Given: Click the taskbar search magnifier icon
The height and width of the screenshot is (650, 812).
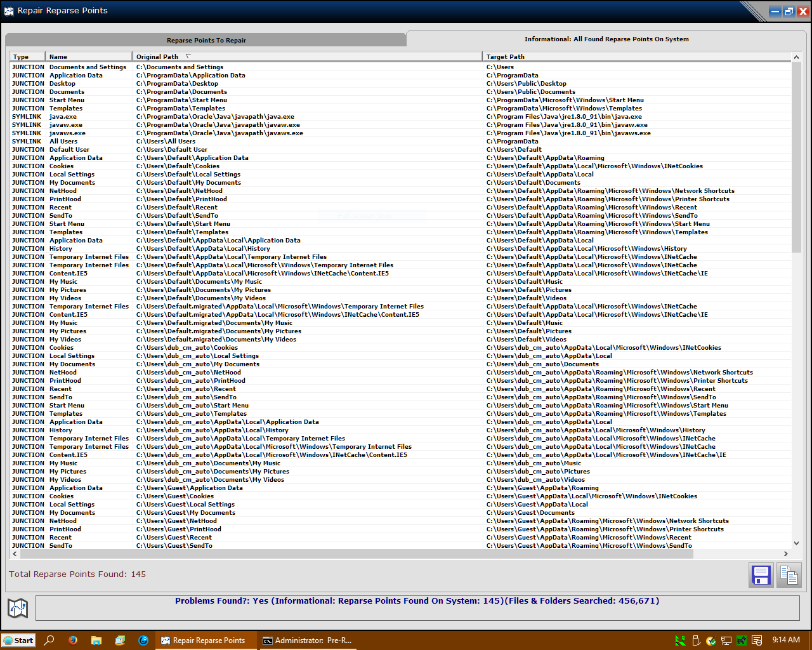Looking at the screenshot, I should (49, 640).
